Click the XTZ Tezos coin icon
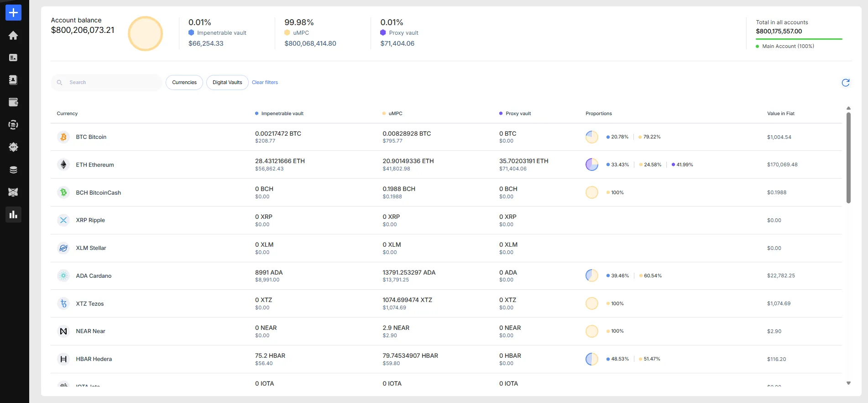Image resolution: width=868 pixels, height=403 pixels. (x=63, y=303)
